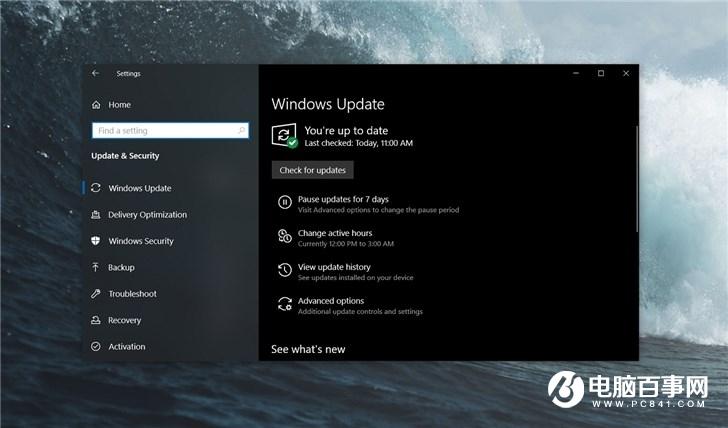
Task: Select Windows Update in sidebar
Action: click(x=140, y=188)
